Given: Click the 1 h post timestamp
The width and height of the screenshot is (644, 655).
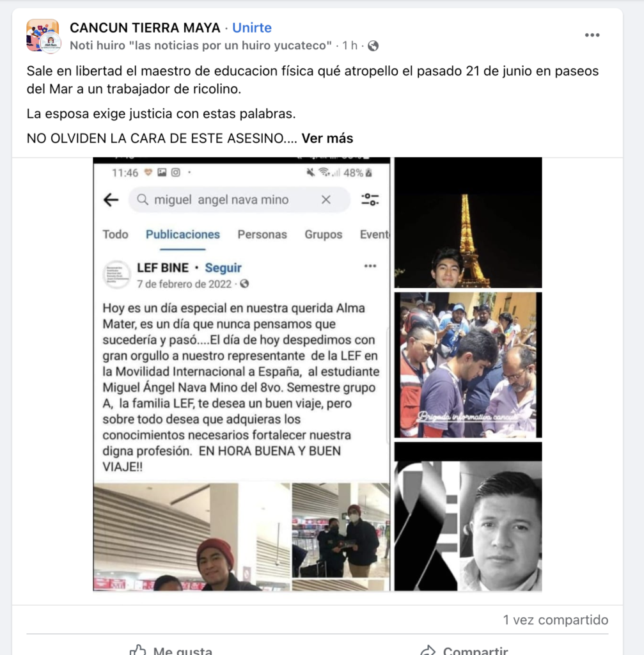Looking at the screenshot, I should [350, 45].
